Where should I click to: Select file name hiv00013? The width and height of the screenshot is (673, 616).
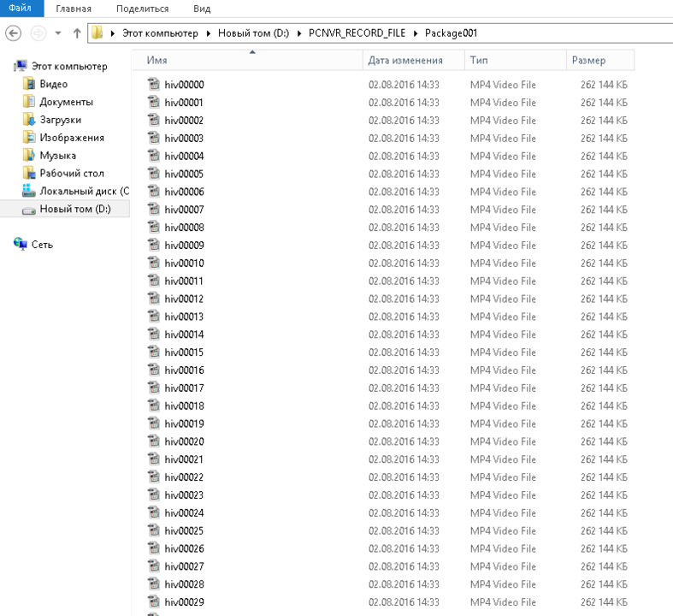tap(184, 317)
